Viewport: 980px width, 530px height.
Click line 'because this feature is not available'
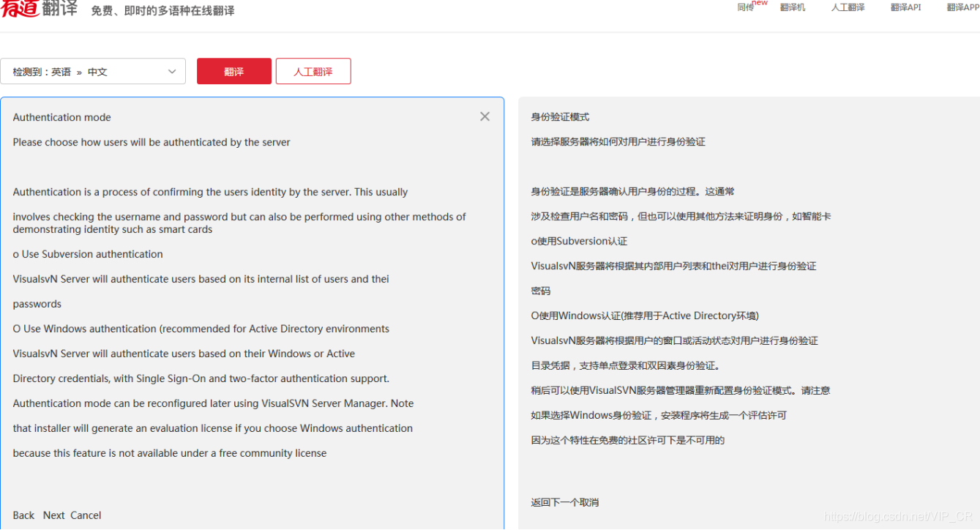point(170,453)
